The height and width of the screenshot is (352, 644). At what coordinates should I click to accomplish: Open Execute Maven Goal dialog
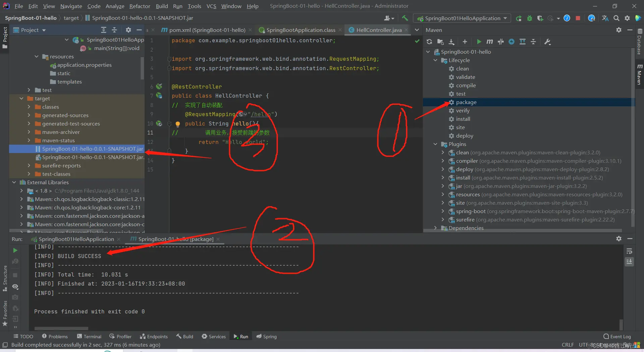[x=490, y=42]
